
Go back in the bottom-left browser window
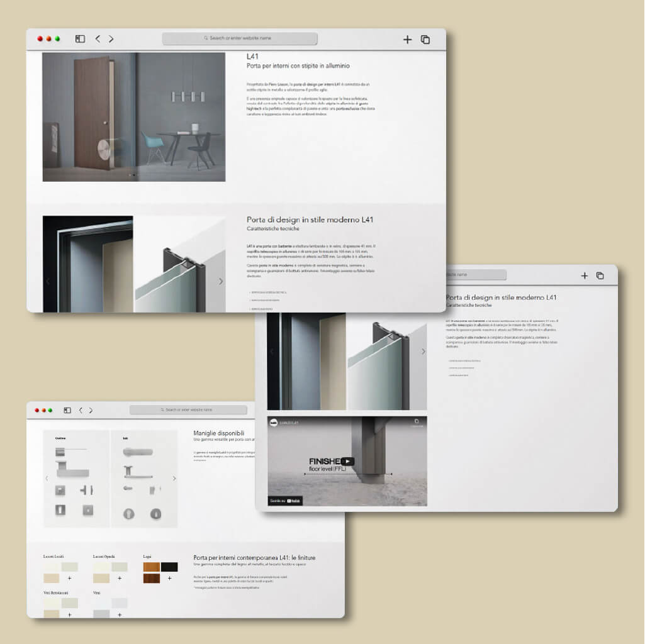(81, 410)
